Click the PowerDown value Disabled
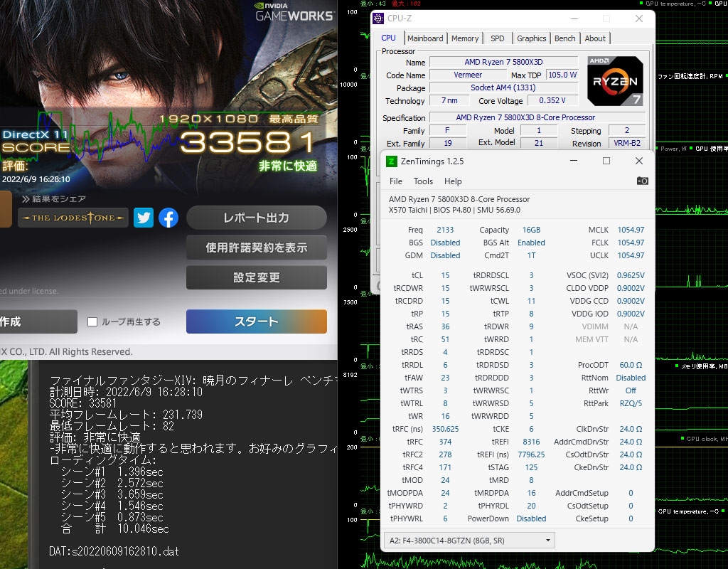The image size is (728, 569). click(531, 519)
